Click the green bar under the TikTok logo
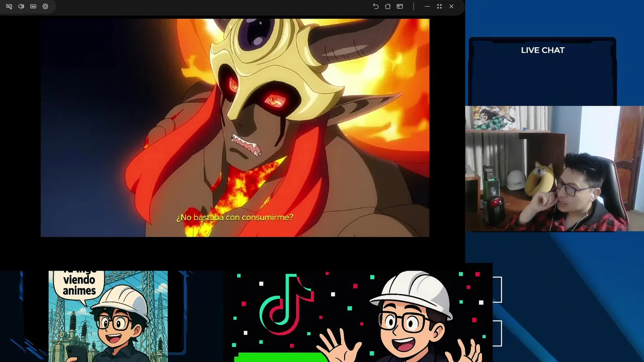The height and width of the screenshot is (362, 644). point(280,357)
